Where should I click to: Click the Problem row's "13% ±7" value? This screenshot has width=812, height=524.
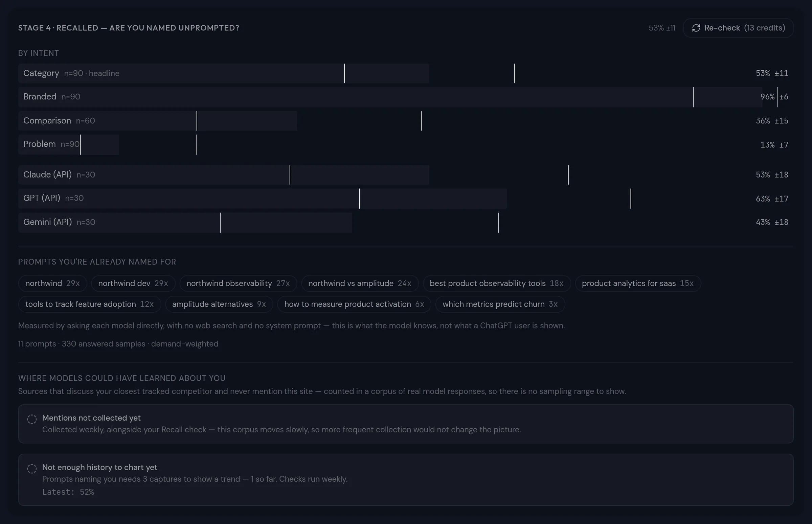(774, 145)
